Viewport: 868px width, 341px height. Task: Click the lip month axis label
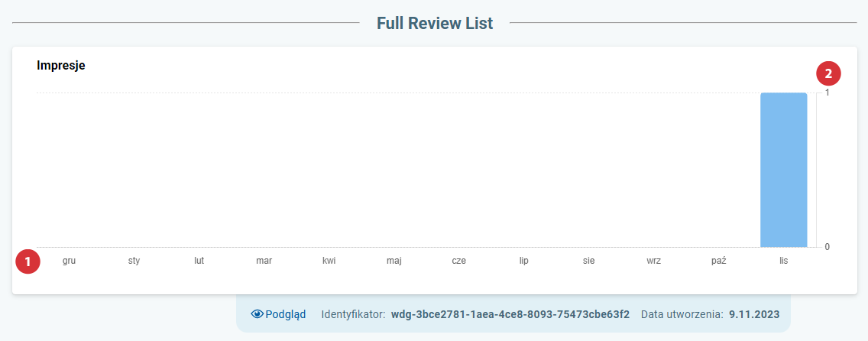(523, 261)
